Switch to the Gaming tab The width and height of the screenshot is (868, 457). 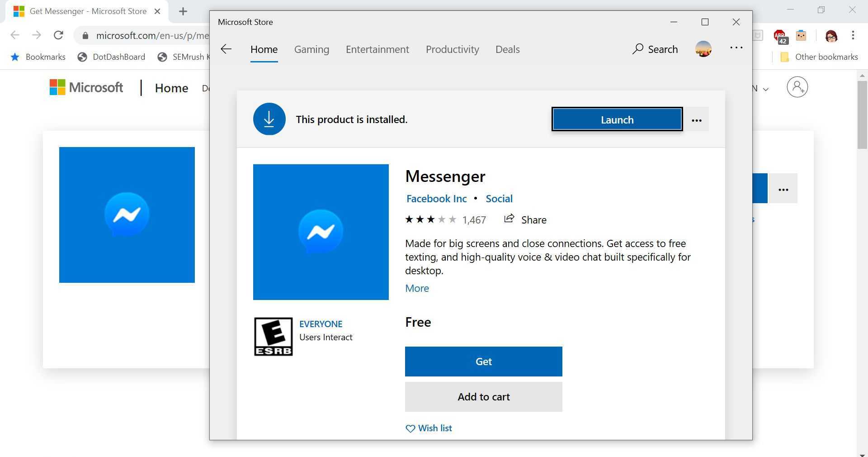coord(311,50)
